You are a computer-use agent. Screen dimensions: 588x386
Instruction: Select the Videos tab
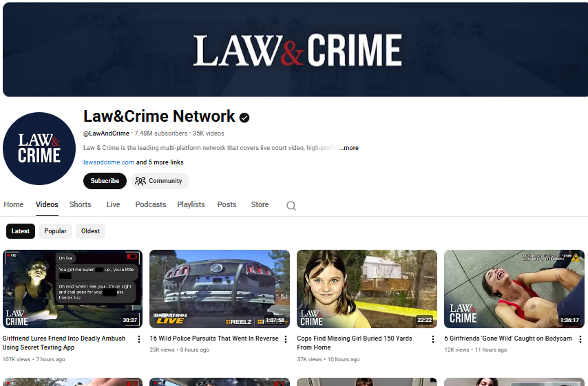click(47, 204)
